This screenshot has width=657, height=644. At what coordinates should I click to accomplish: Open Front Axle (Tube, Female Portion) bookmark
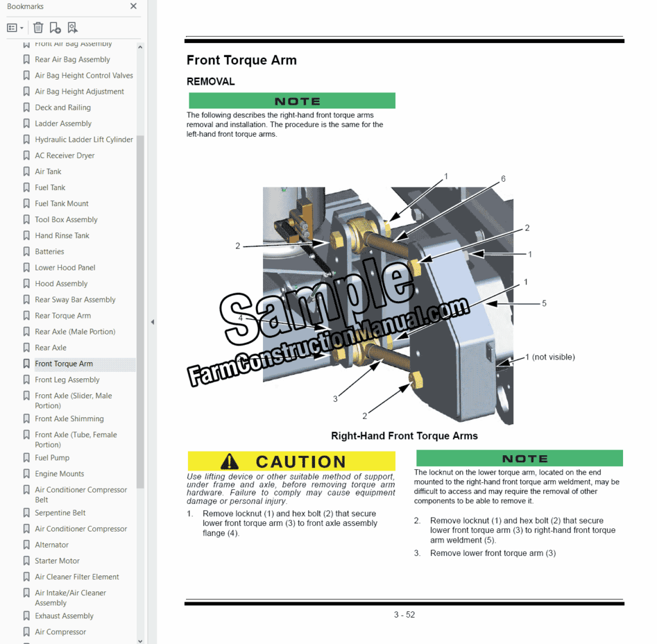pos(76,439)
